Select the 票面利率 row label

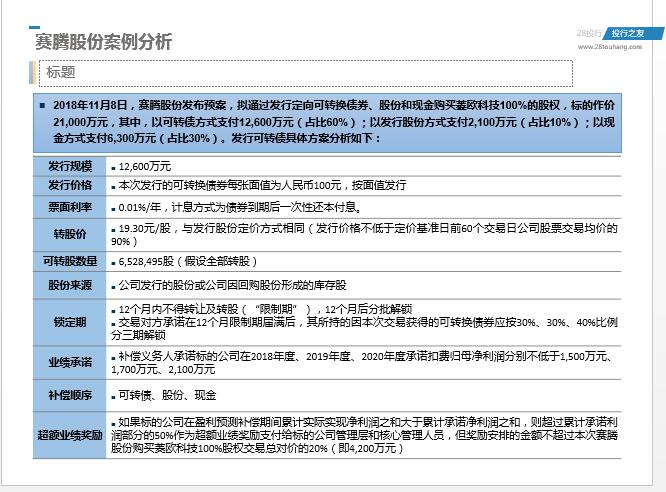[x=70, y=207]
